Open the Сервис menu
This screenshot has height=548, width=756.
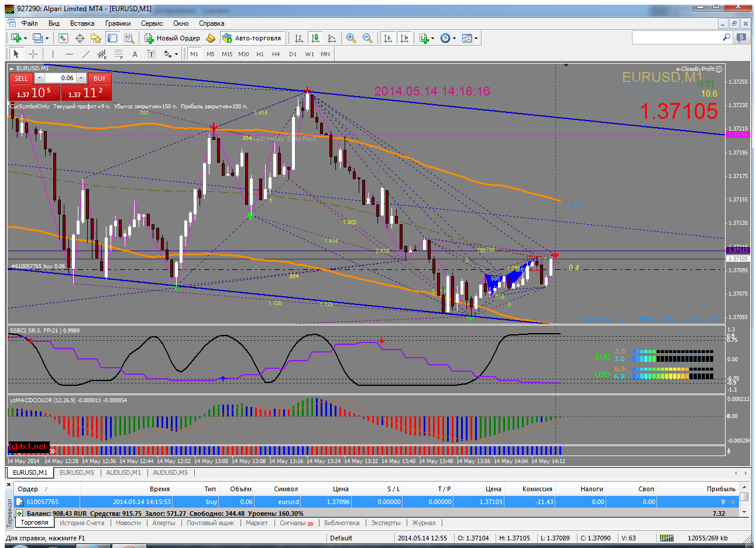point(152,23)
